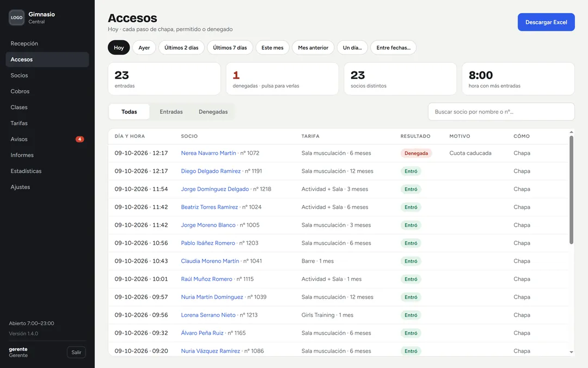
Task: Switch to the Entradas tab
Action: point(171,112)
